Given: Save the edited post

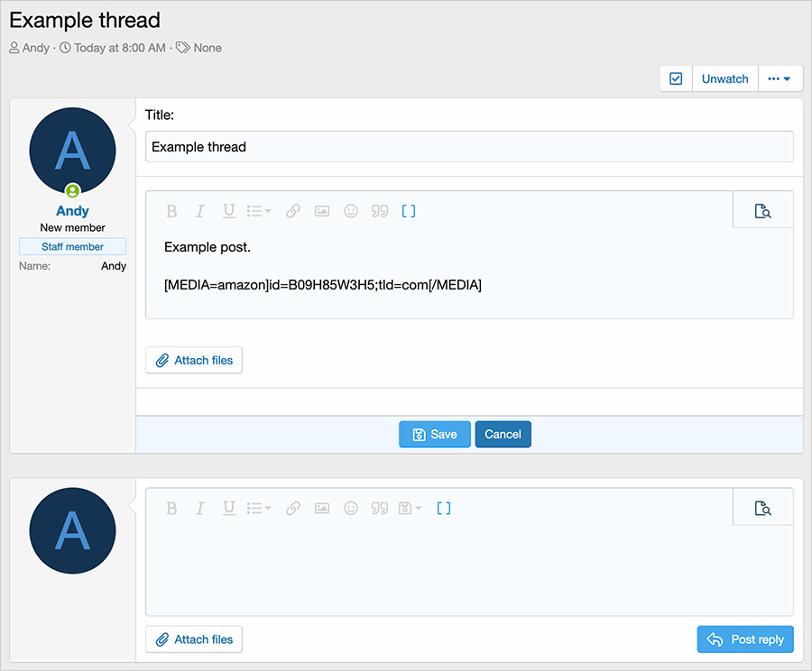Looking at the screenshot, I should (x=434, y=434).
